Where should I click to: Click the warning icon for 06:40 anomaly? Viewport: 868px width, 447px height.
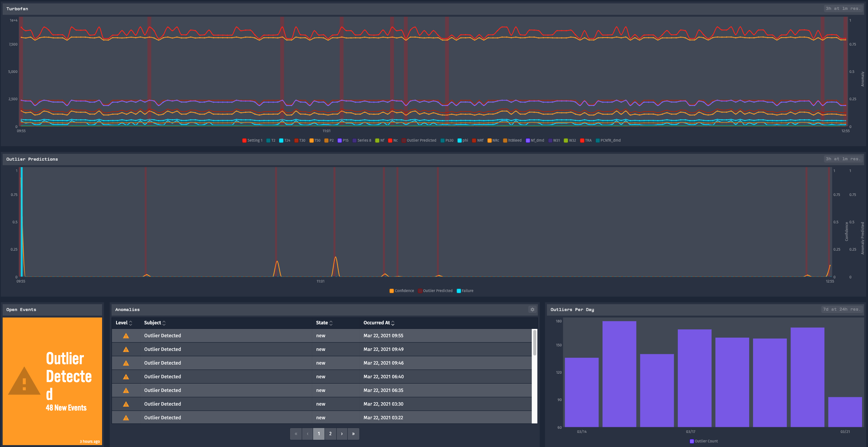coord(126,377)
